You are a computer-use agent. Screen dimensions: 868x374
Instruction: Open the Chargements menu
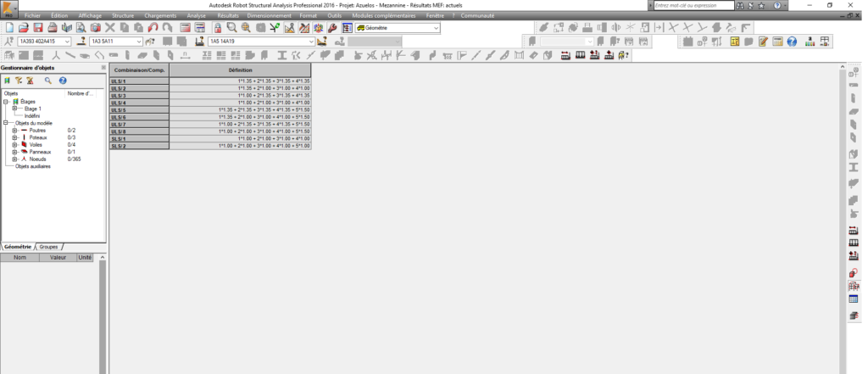pos(160,15)
